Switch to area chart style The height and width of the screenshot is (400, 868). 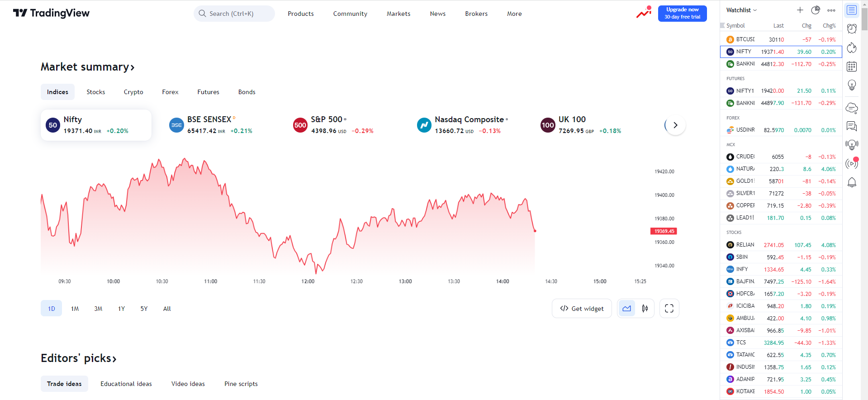(626, 309)
